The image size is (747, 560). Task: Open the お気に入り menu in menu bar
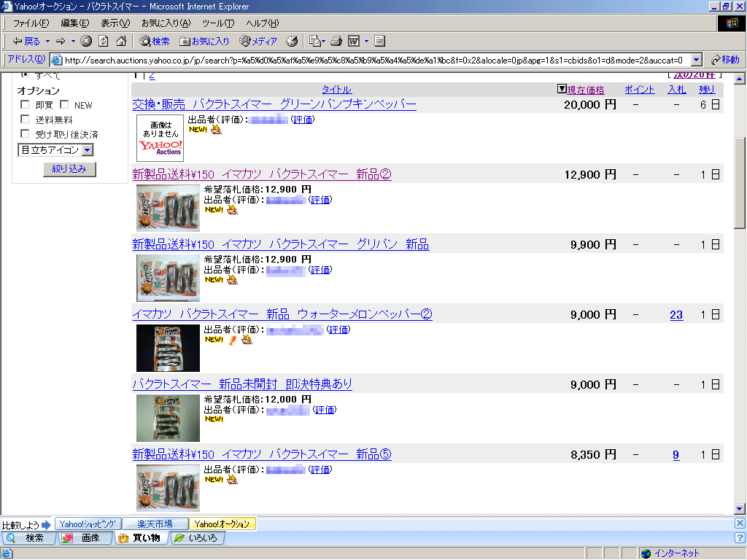tap(166, 23)
